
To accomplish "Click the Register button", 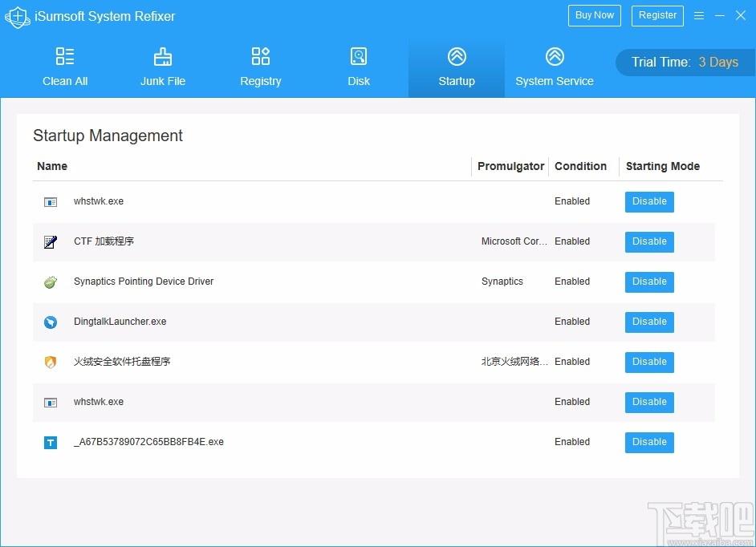I will 657,15.
